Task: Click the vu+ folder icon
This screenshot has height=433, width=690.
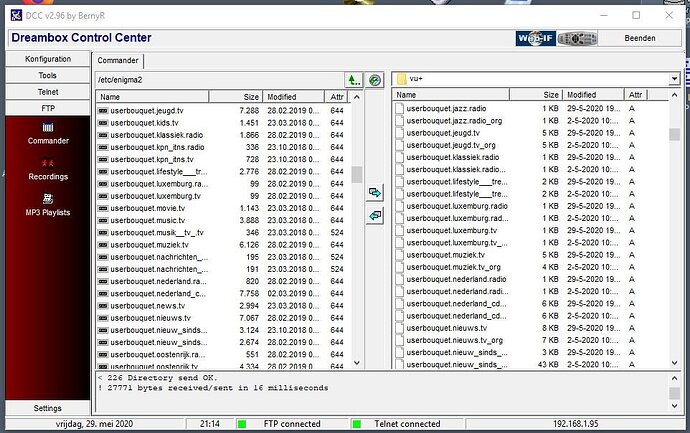Action: pyautogui.click(x=401, y=79)
